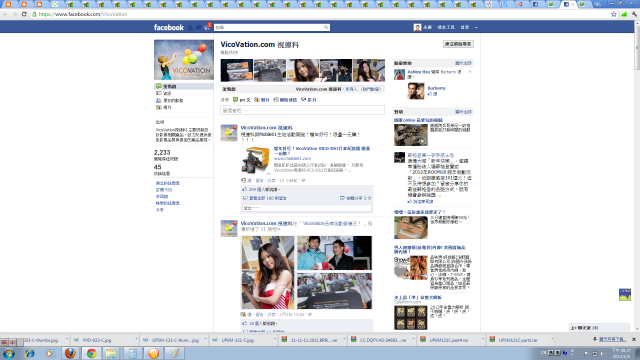The image size is (640, 360).
Task: Close the downloads bar
Action: tap(634, 339)
